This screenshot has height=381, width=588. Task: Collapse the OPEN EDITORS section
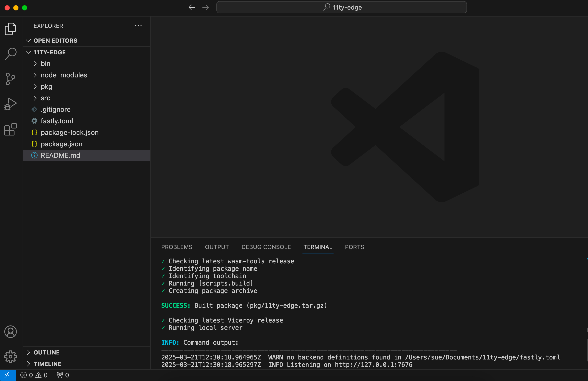pyautogui.click(x=28, y=40)
